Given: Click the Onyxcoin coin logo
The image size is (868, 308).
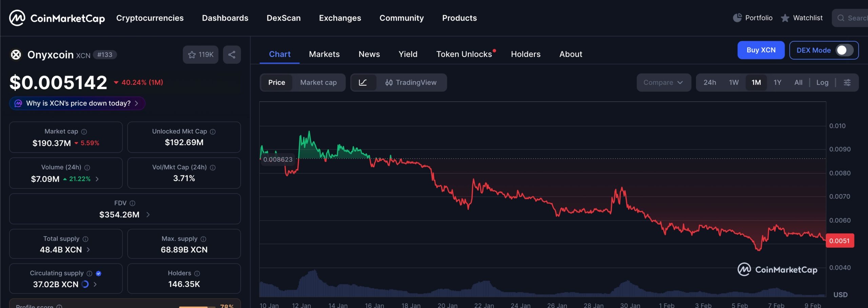Looking at the screenshot, I should coord(16,55).
